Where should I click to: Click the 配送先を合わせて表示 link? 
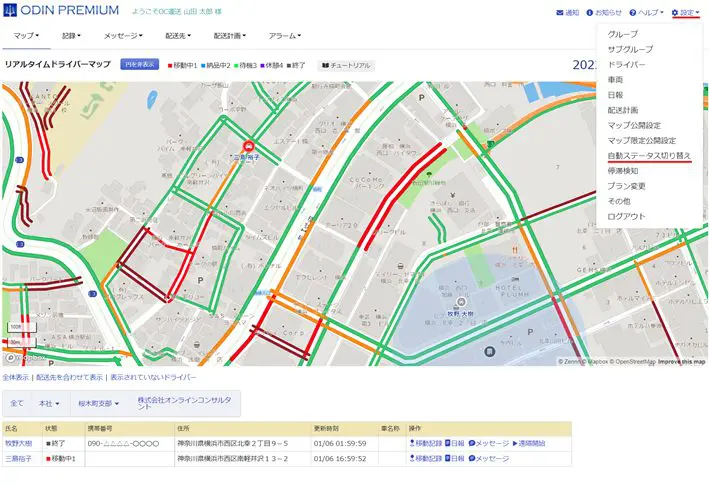(69, 378)
